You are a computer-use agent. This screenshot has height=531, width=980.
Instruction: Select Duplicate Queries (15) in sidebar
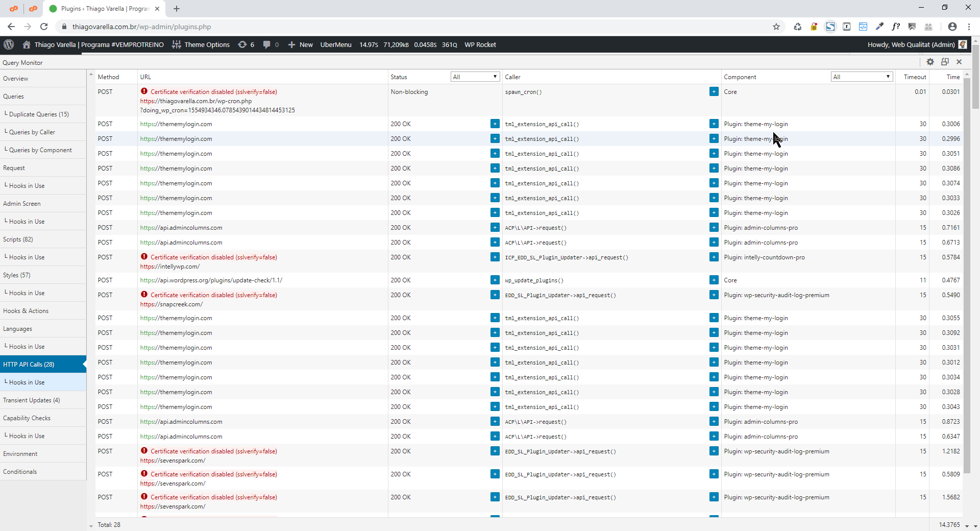click(x=39, y=114)
